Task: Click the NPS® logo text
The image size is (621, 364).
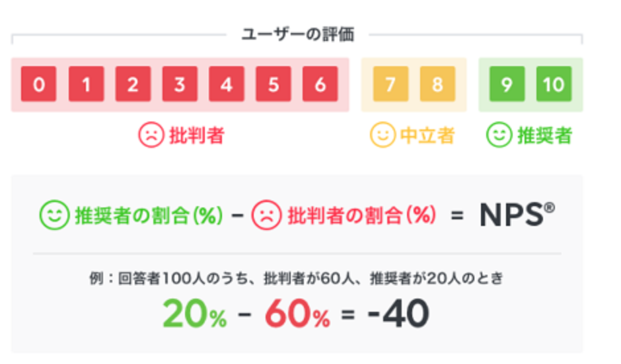Action: click(517, 215)
